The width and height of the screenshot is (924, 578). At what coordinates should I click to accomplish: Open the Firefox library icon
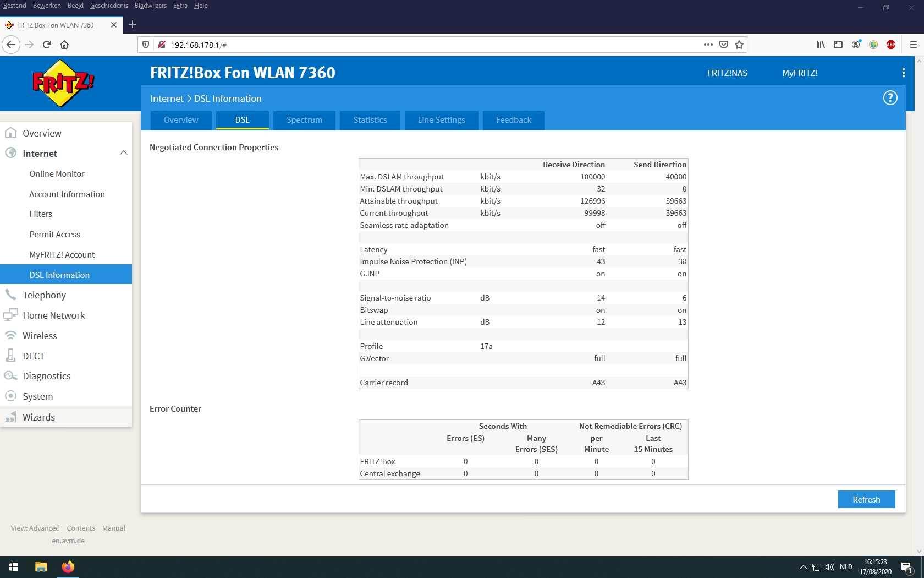(x=821, y=45)
